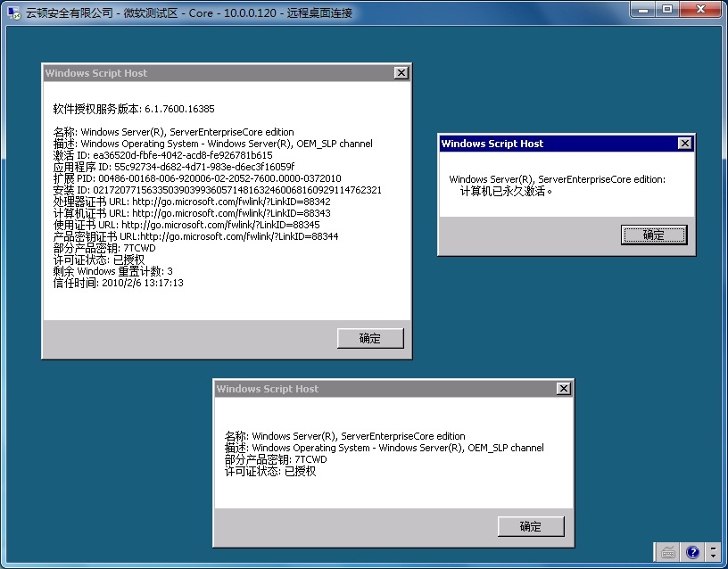Click 部分产品密钥: 7TCWD in the detailed dialog

pos(104,248)
